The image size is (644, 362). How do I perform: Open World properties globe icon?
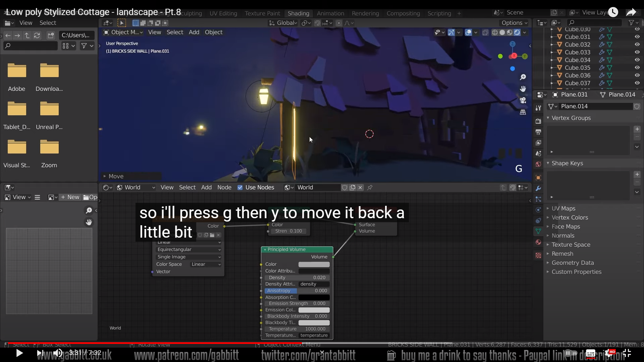[538, 164]
